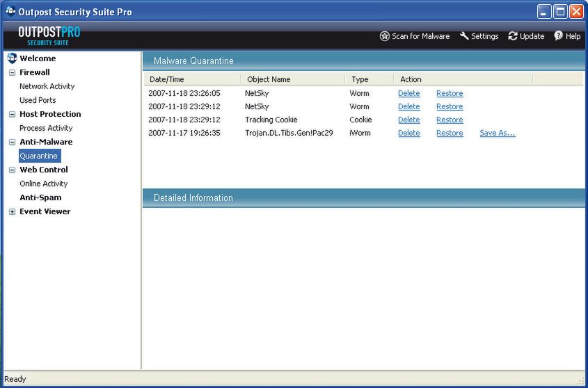
Task: Click the Malware Quarantine panel header
Action: [x=364, y=60]
